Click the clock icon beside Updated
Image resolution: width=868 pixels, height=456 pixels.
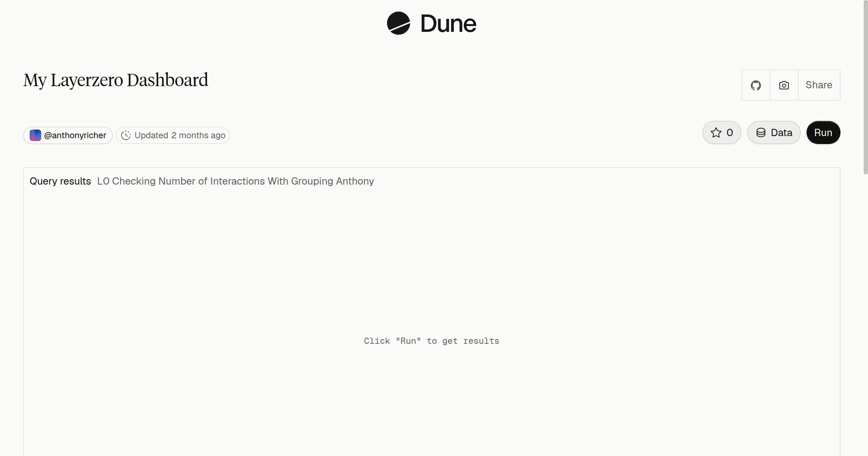coord(126,135)
